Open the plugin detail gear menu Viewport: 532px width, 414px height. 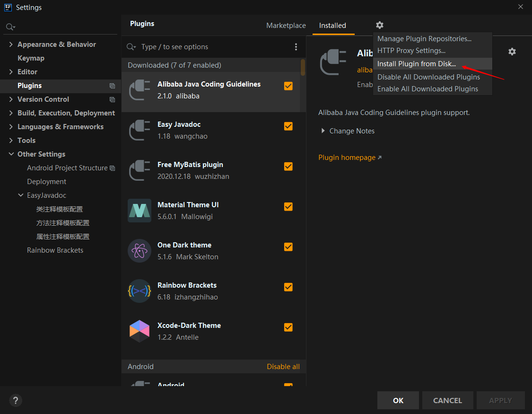(512, 52)
